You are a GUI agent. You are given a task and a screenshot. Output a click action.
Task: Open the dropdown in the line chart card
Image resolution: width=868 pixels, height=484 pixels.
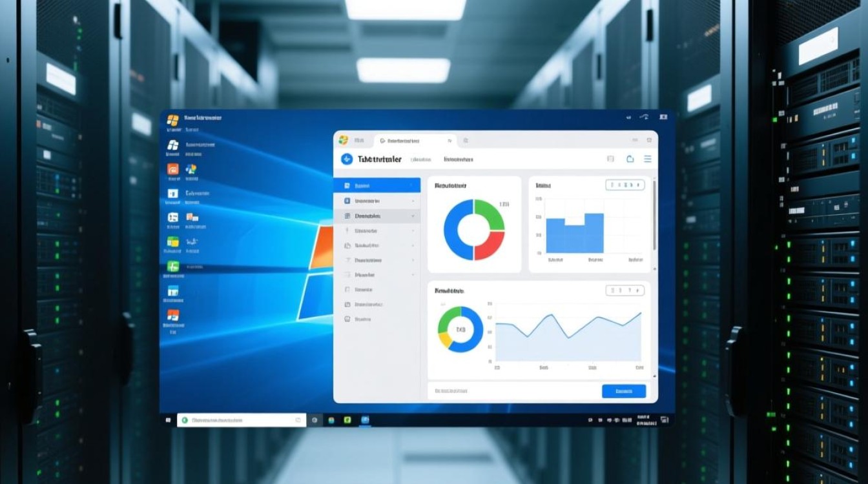pos(625,290)
